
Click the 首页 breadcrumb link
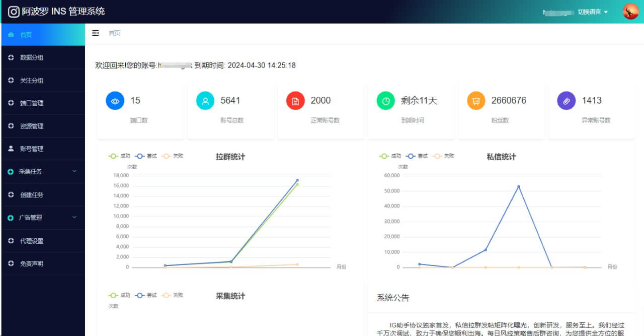[114, 33]
